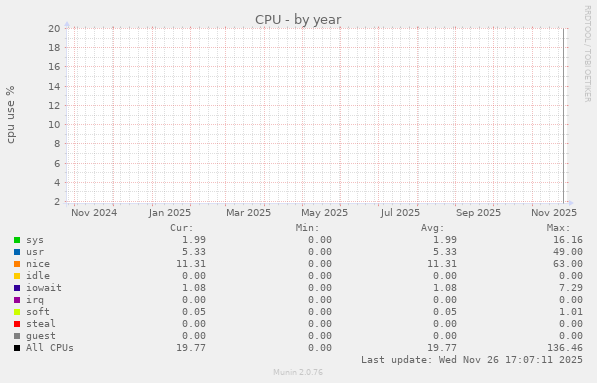Click the 'sys' legend label

click(35, 240)
